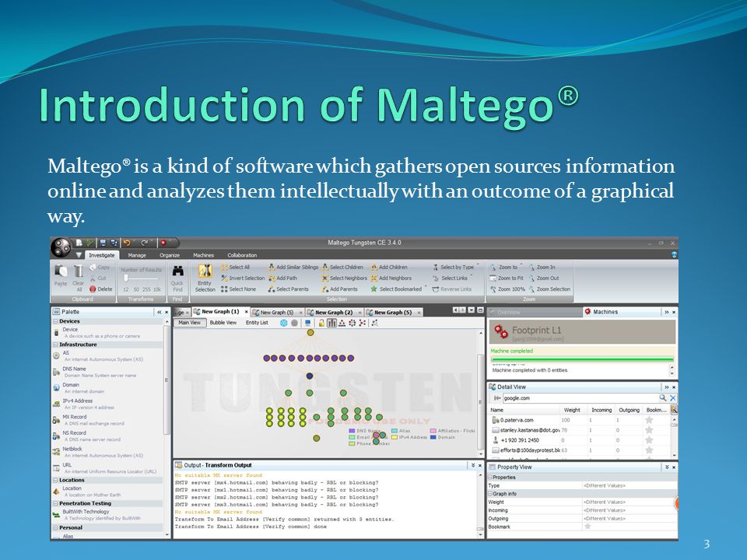Collapse the Personal group in Palette
This screenshot has height=560, width=747.
pyautogui.click(x=56, y=527)
